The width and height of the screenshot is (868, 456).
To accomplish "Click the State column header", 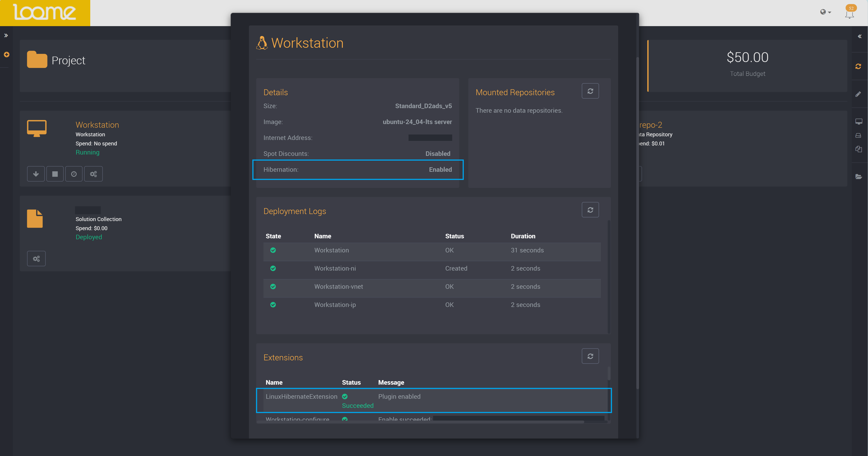I will point(273,236).
